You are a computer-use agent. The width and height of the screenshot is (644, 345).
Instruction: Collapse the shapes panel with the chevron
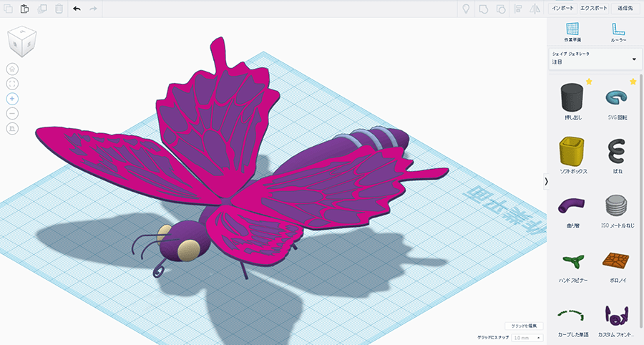point(546,181)
